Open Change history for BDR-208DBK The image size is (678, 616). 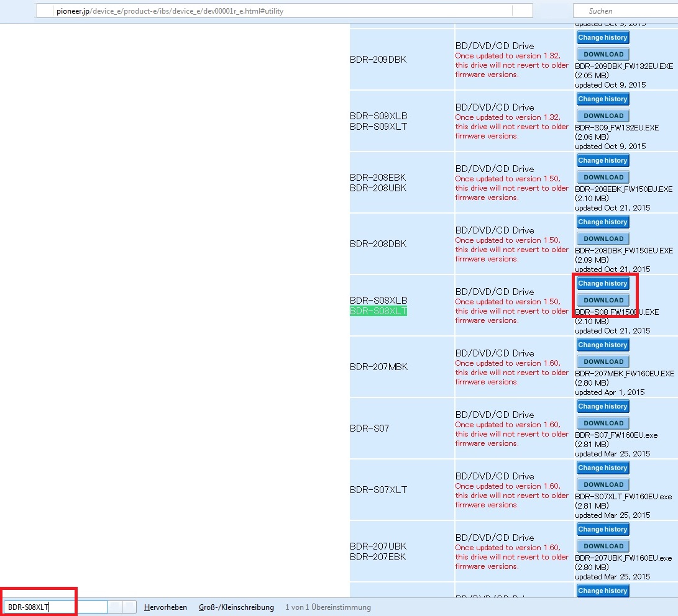pos(603,222)
